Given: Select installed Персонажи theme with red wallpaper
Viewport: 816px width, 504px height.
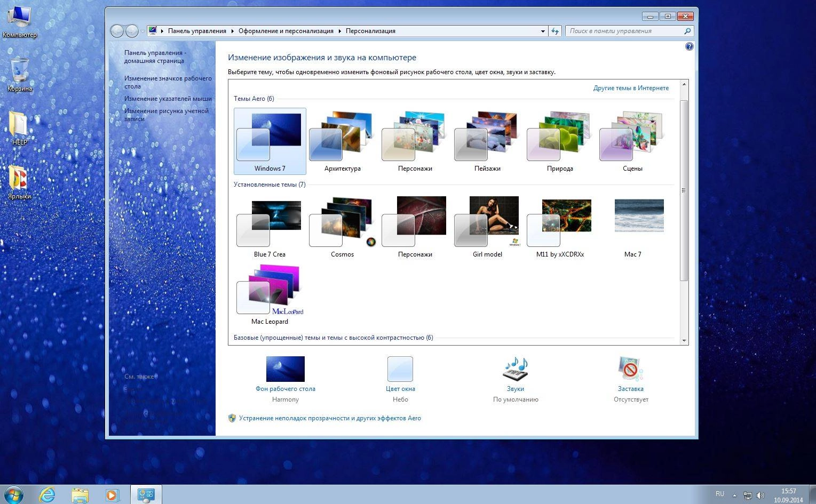Looking at the screenshot, I should coord(415,227).
